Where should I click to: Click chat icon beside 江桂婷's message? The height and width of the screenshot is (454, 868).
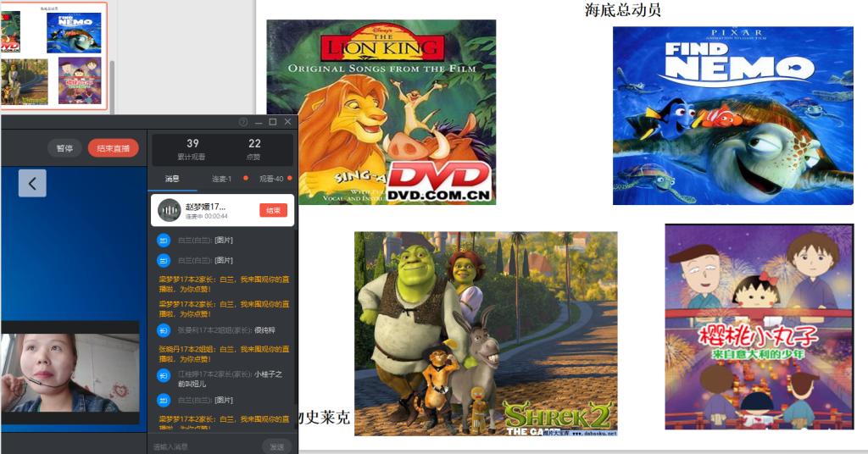coord(164,374)
